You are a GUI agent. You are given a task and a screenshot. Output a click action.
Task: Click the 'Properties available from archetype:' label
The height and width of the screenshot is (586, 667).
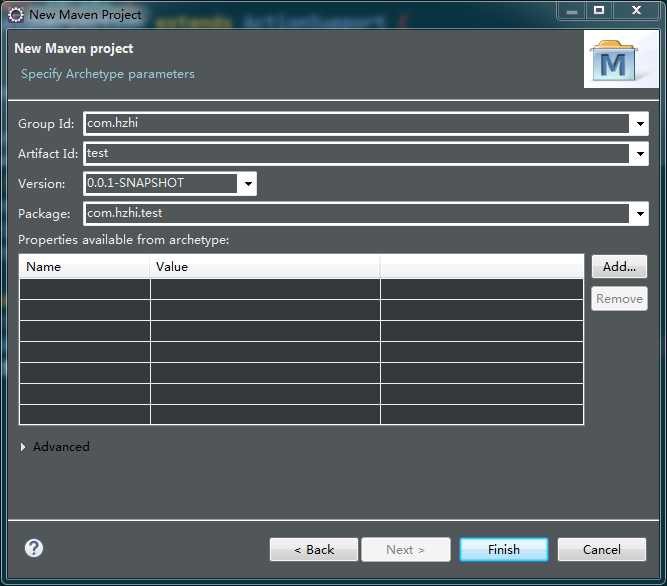click(x=123, y=240)
